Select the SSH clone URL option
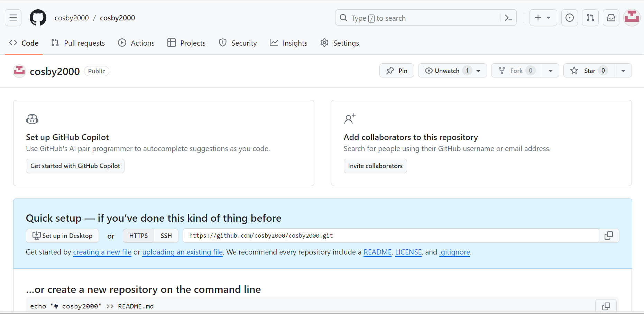This screenshot has width=644, height=314. tap(166, 236)
